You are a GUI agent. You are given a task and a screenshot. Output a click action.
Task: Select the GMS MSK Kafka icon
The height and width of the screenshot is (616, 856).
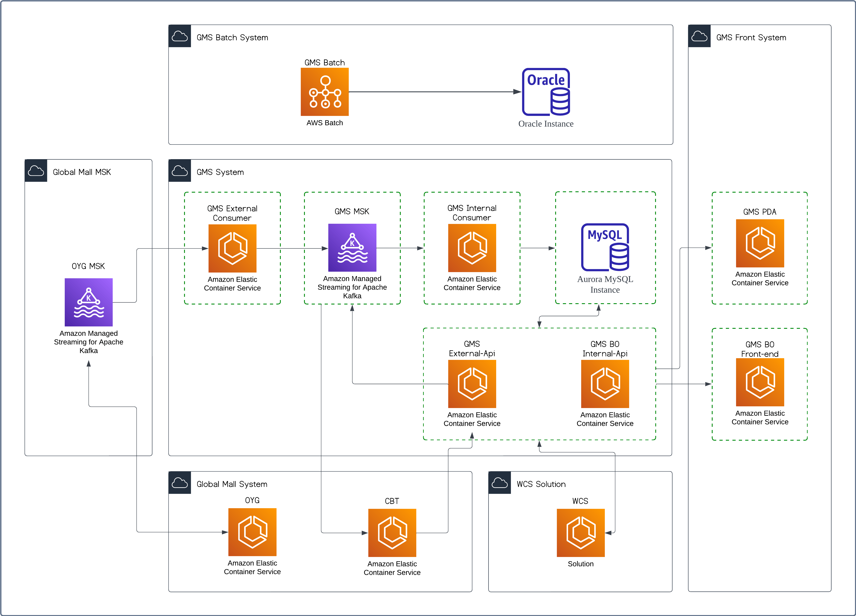[352, 248]
